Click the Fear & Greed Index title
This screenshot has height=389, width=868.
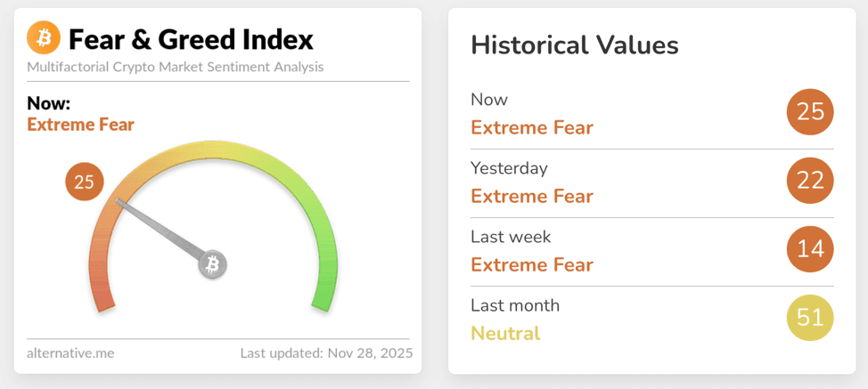pos(191,39)
